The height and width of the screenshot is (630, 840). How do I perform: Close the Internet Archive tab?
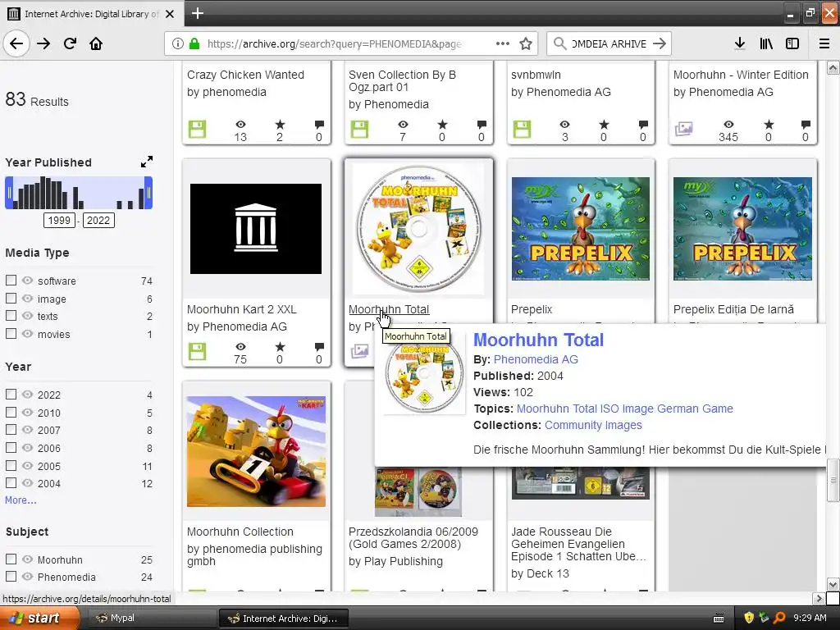click(x=170, y=14)
